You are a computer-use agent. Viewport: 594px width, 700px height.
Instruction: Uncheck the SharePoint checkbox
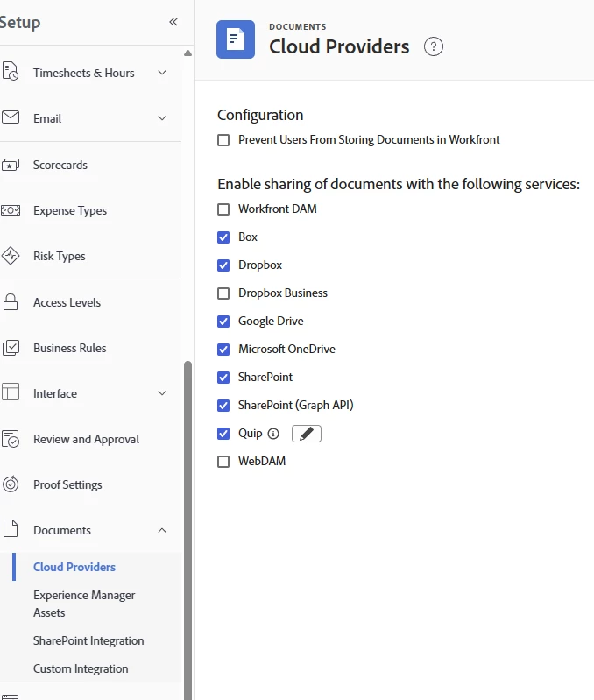point(223,378)
